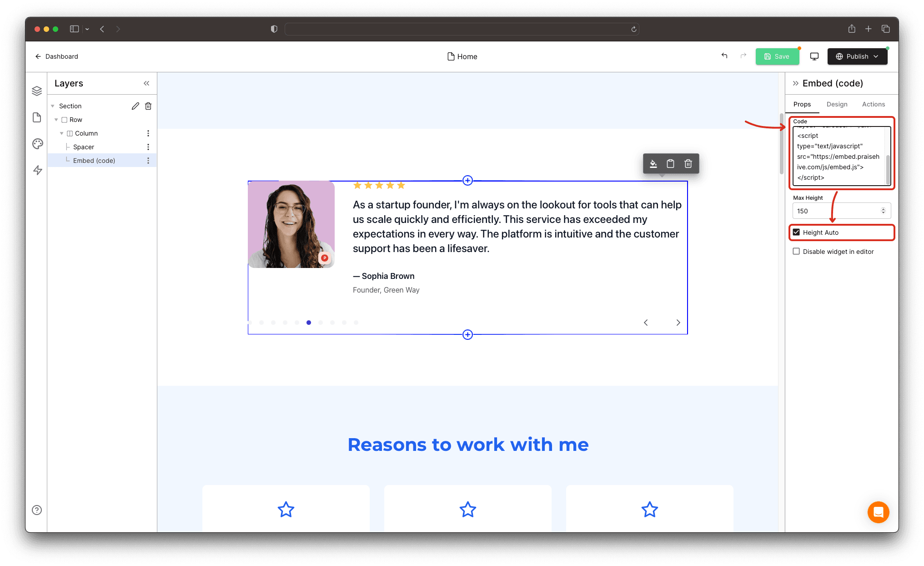Save the page
The height and width of the screenshot is (566, 924).
click(777, 56)
